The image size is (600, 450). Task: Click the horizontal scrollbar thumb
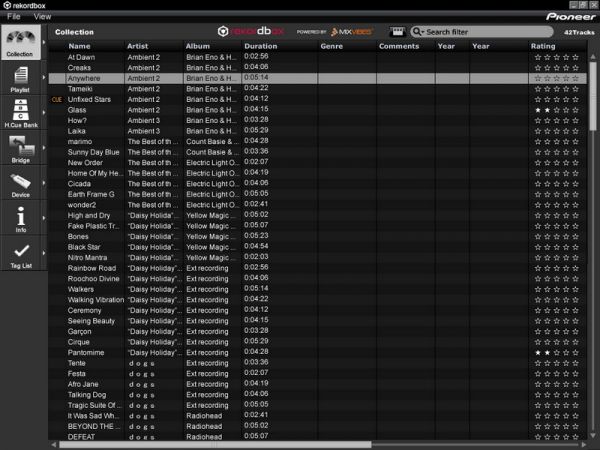point(214,445)
